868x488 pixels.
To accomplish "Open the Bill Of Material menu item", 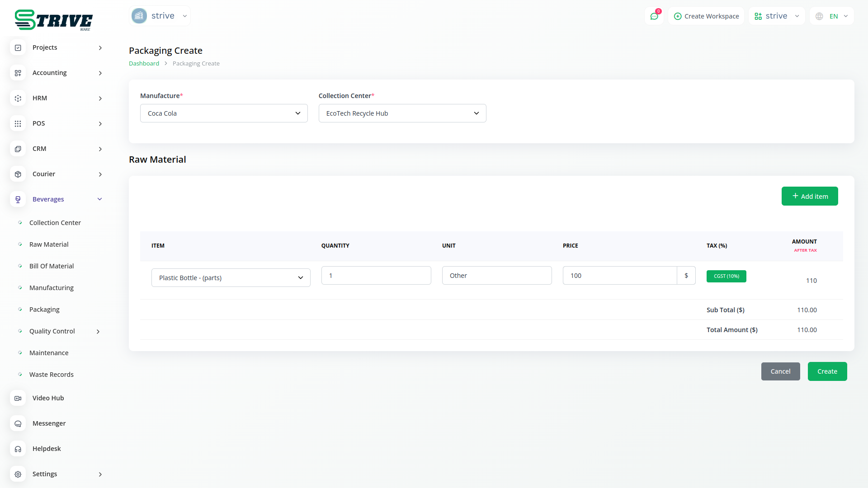I will tap(52, 266).
